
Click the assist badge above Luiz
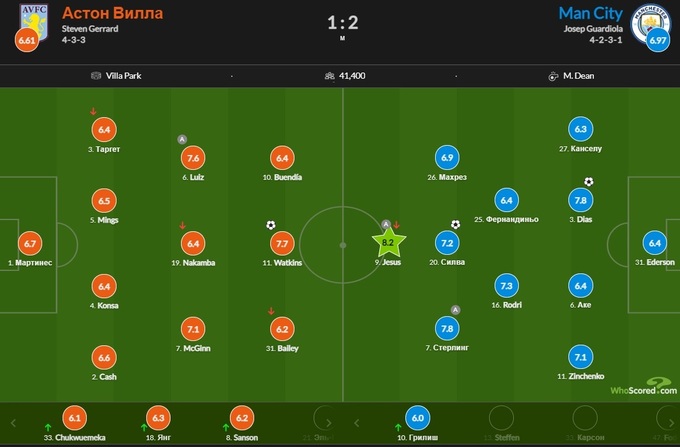[182, 139]
